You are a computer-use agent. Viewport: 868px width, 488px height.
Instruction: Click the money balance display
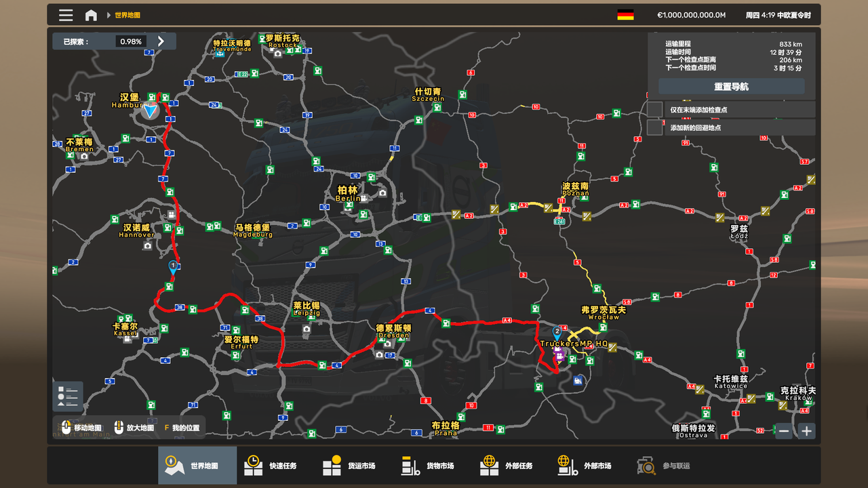click(x=691, y=15)
